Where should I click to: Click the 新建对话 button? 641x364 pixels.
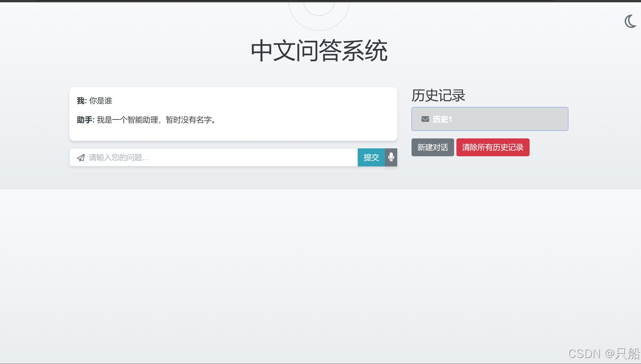432,147
